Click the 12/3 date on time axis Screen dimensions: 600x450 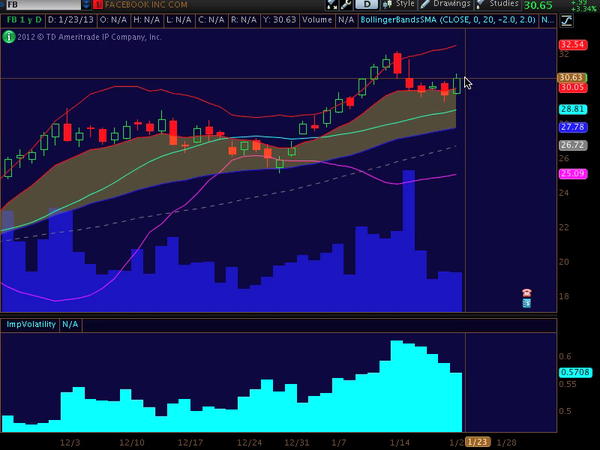(x=70, y=443)
